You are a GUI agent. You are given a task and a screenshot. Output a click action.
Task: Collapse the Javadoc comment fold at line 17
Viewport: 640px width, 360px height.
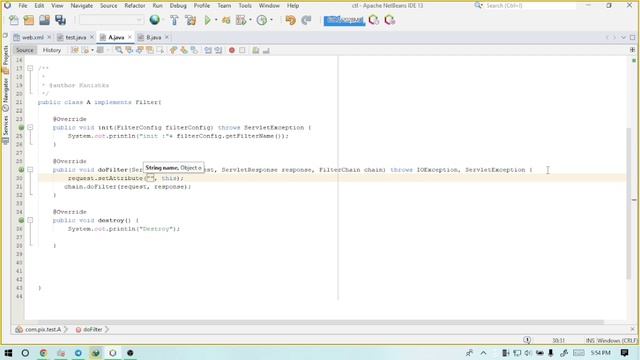point(30,68)
